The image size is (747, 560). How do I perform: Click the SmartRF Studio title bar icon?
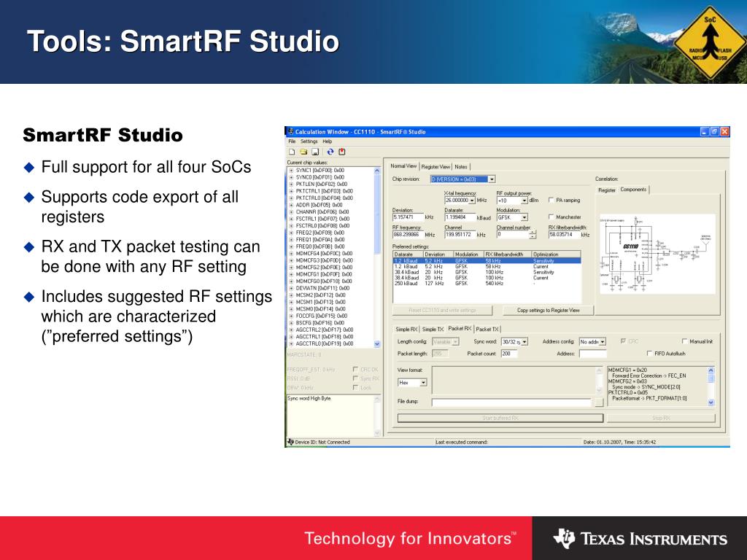(x=290, y=132)
